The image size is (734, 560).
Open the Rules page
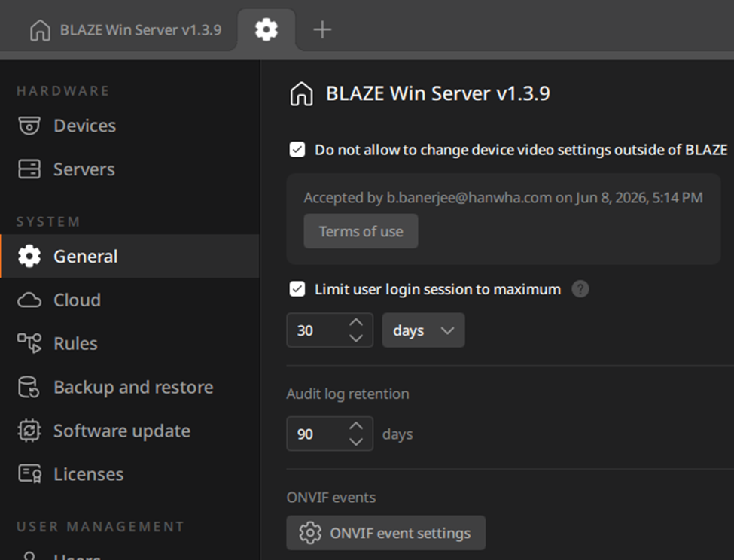click(x=129, y=343)
